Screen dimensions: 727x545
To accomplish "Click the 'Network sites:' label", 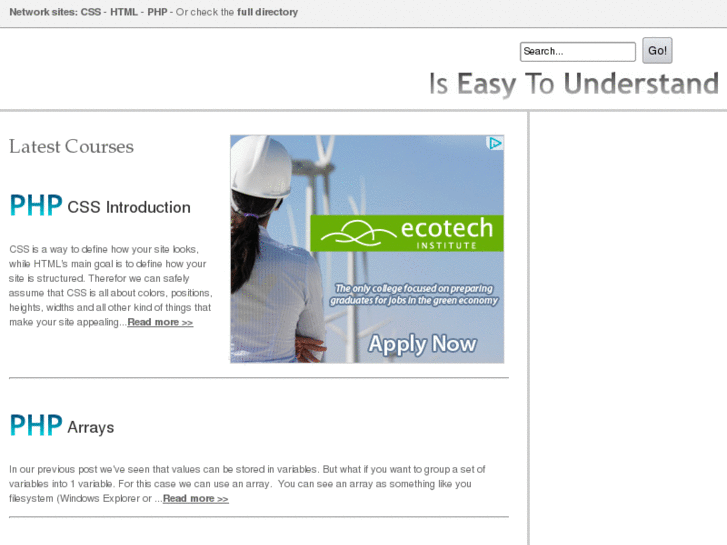I will tap(44, 12).
